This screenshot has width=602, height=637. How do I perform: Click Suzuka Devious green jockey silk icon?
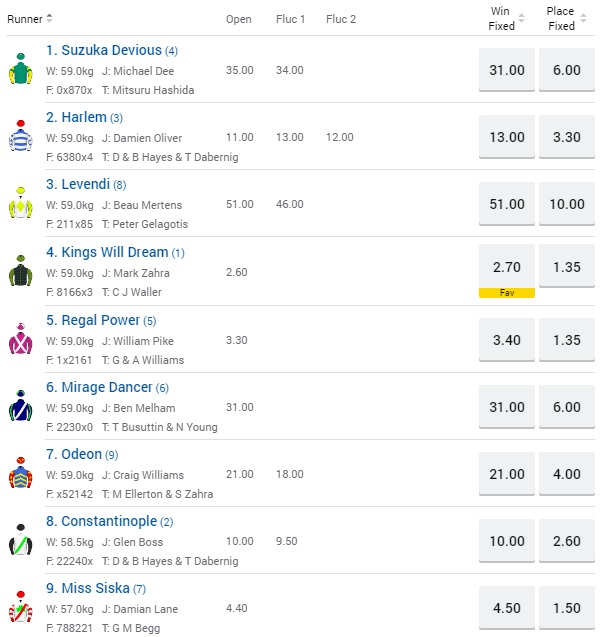click(x=20, y=69)
